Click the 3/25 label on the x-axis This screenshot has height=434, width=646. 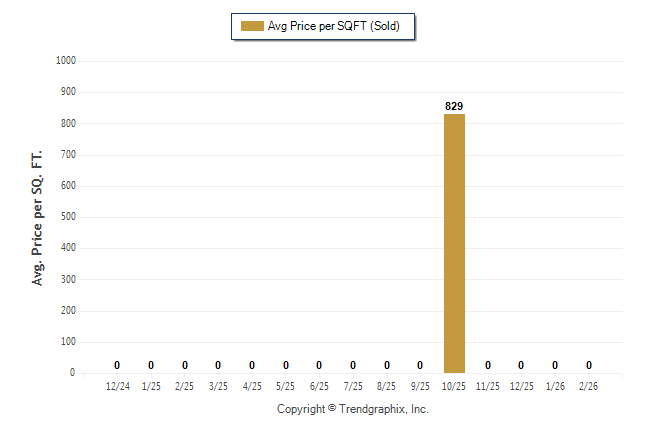click(218, 385)
